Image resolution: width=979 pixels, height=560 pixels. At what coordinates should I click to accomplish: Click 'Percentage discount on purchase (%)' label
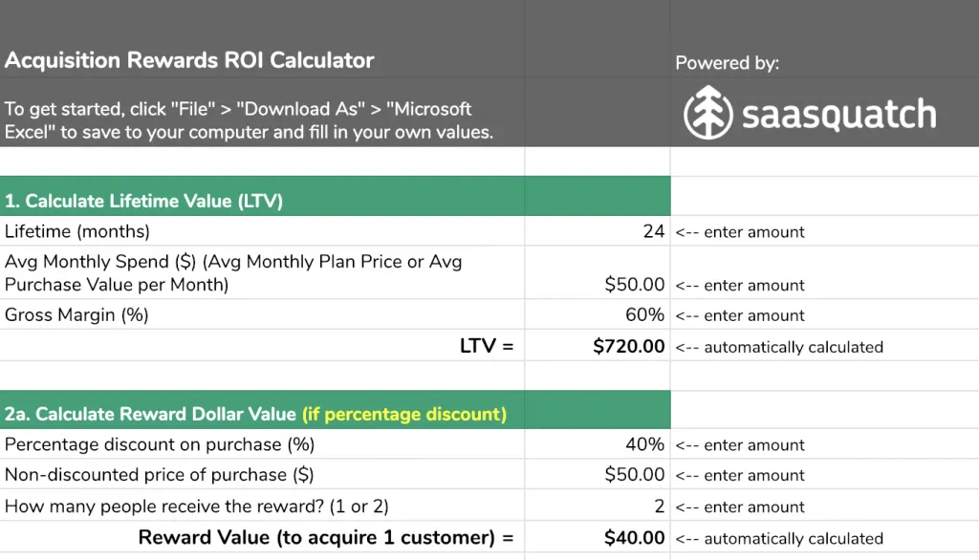click(160, 443)
